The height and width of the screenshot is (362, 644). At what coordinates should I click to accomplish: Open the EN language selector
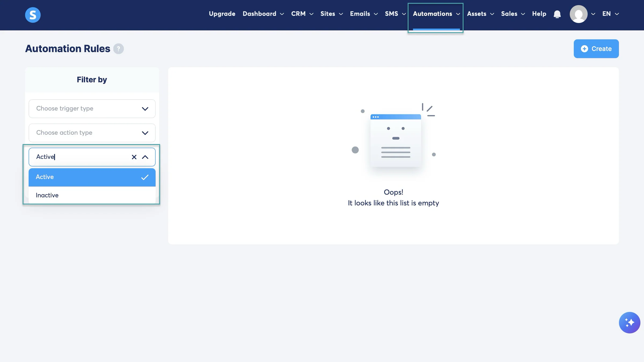610,14
